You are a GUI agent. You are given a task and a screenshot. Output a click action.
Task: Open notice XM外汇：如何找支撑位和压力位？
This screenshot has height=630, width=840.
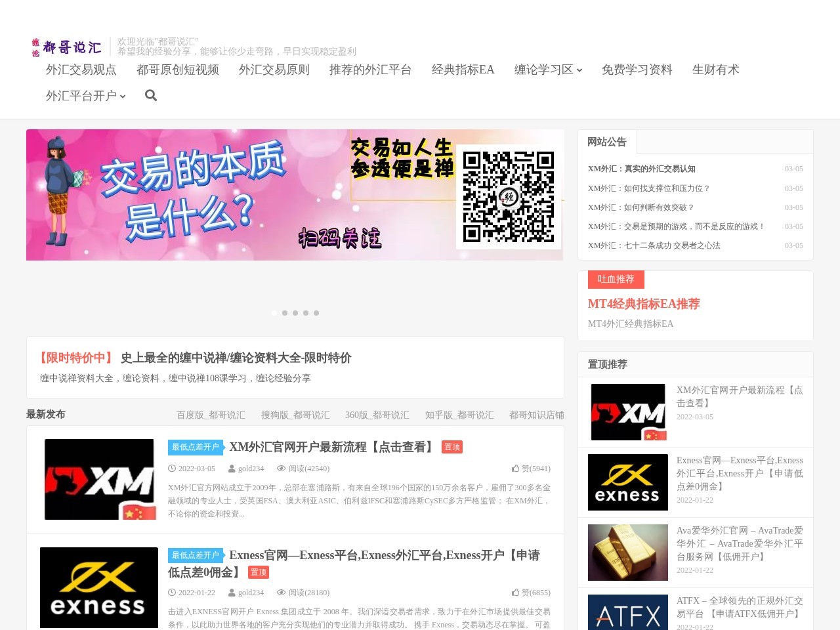click(x=649, y=188)
